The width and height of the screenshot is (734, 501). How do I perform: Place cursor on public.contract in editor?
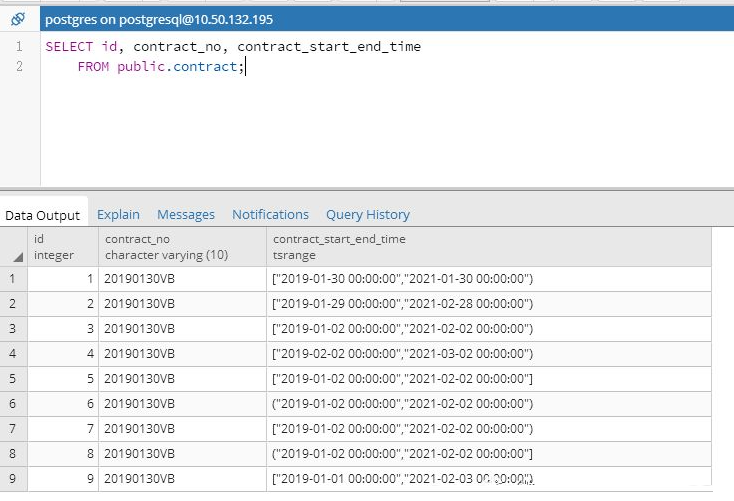coord(177,66)
